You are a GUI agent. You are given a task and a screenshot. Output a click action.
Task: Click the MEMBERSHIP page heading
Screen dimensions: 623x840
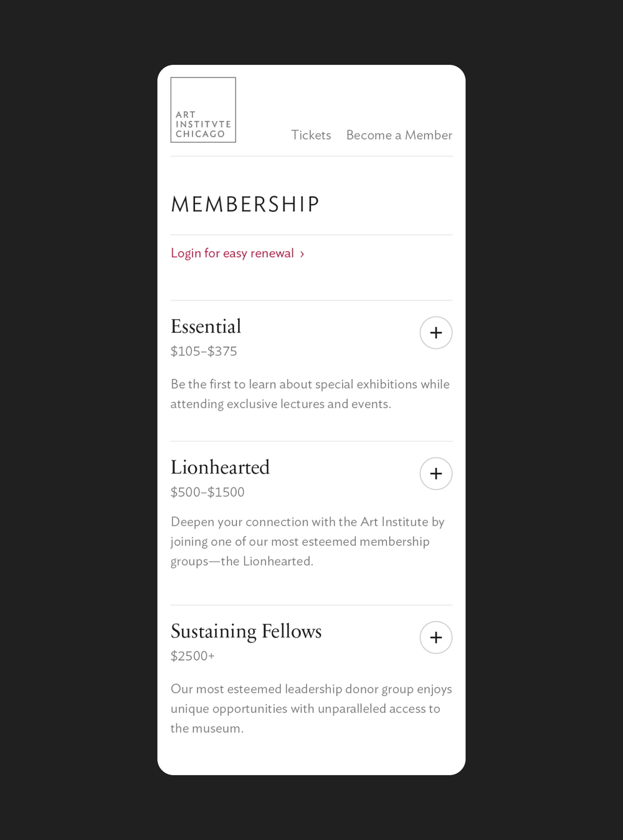(245, 204)
